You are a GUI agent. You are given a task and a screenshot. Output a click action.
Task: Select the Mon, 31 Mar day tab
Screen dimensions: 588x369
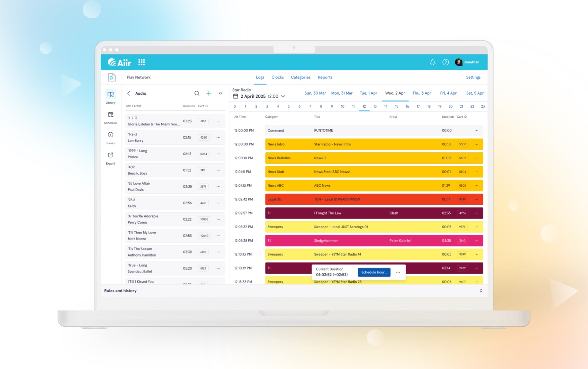[x=342, y=93]
